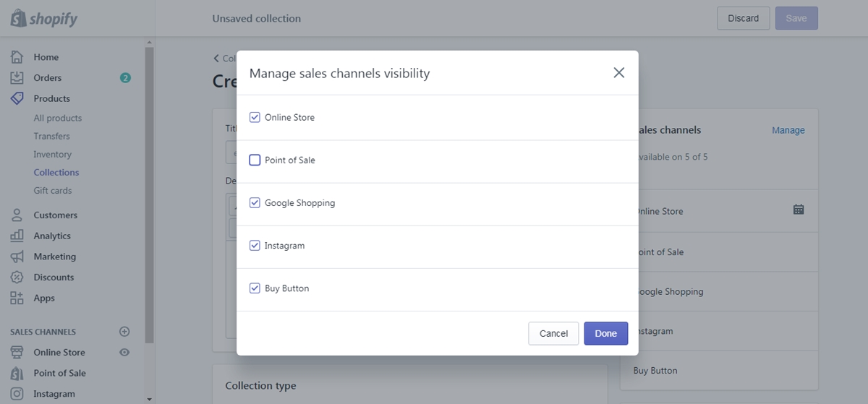Uncheck the Online Store checkbox
The width and height of the screenshot is (868, 404).
click(x=255, y=117)
